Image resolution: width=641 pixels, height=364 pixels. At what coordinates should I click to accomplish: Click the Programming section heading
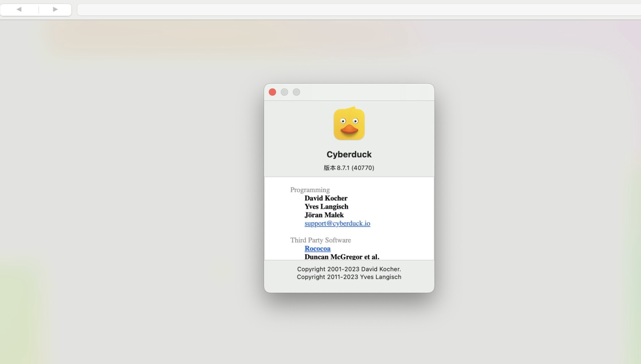(x=310, y=190)
